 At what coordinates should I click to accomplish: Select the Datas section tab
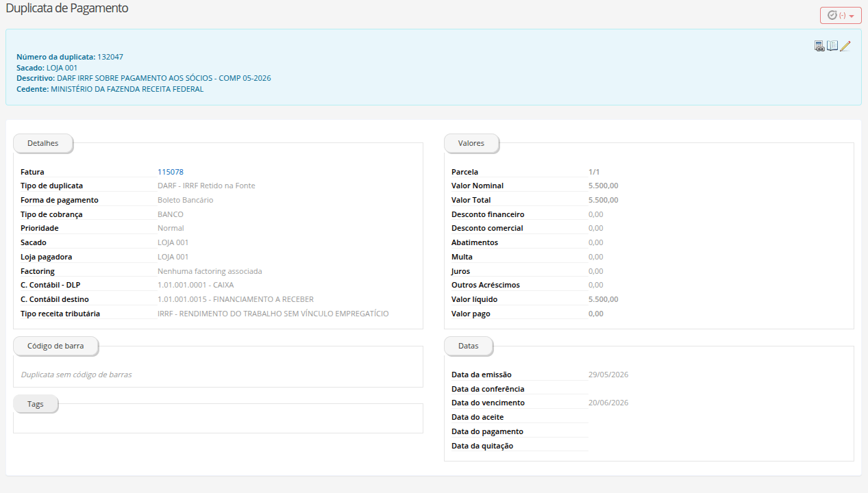coord(469,346)
